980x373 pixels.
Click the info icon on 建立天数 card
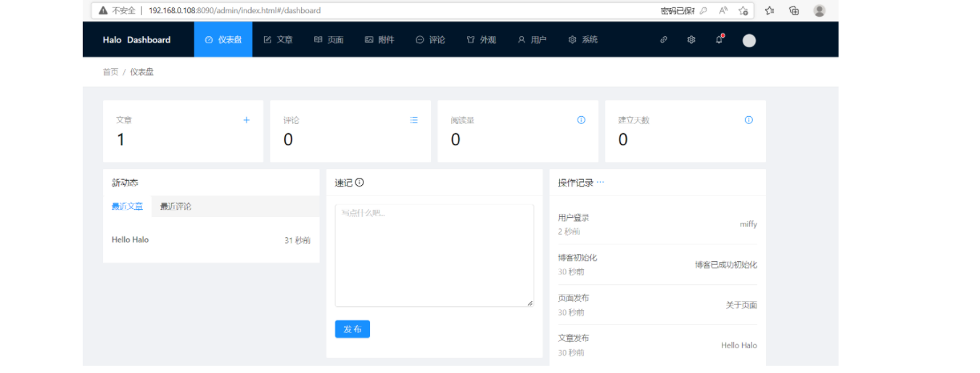pyautogui.click(x=749, y=120)
